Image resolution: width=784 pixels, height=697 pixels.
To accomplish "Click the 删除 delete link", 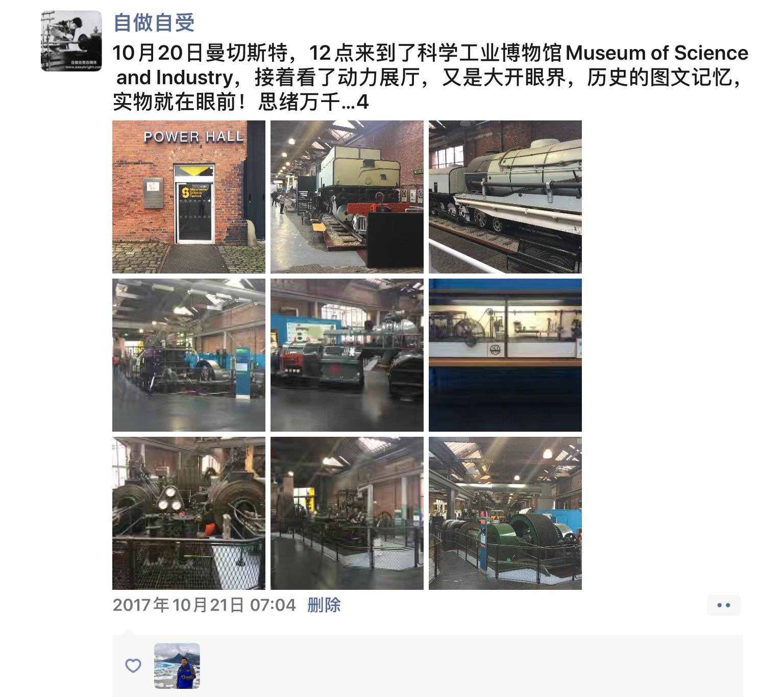I will 324,605.
